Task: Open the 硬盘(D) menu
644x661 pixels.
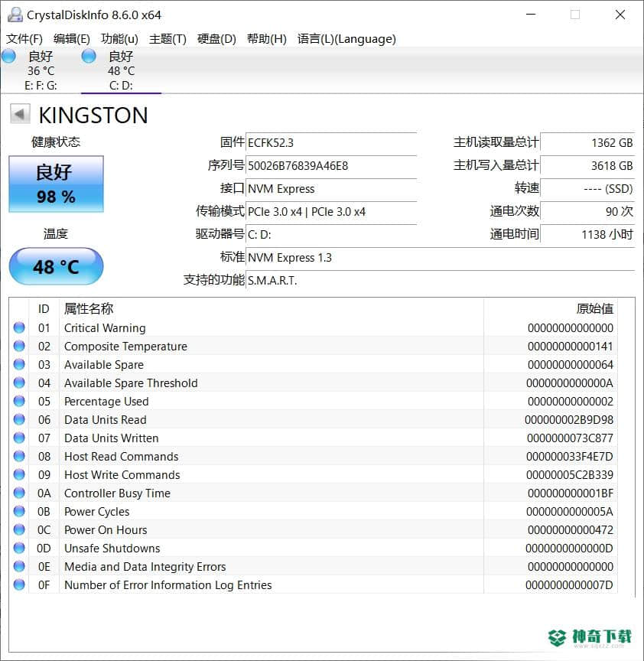Action: [216, 39]
